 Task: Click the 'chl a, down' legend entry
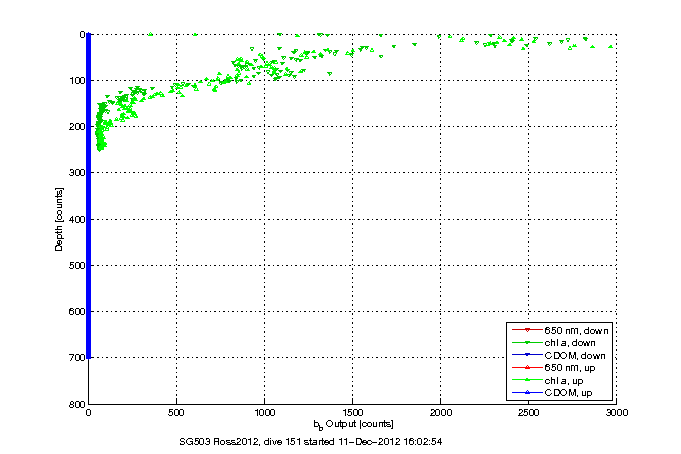coord(554,343)
